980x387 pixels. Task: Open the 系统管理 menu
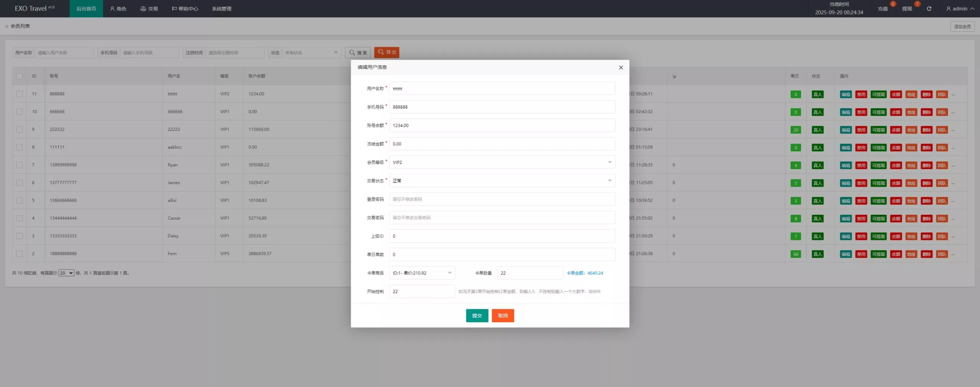pos(222,9)
